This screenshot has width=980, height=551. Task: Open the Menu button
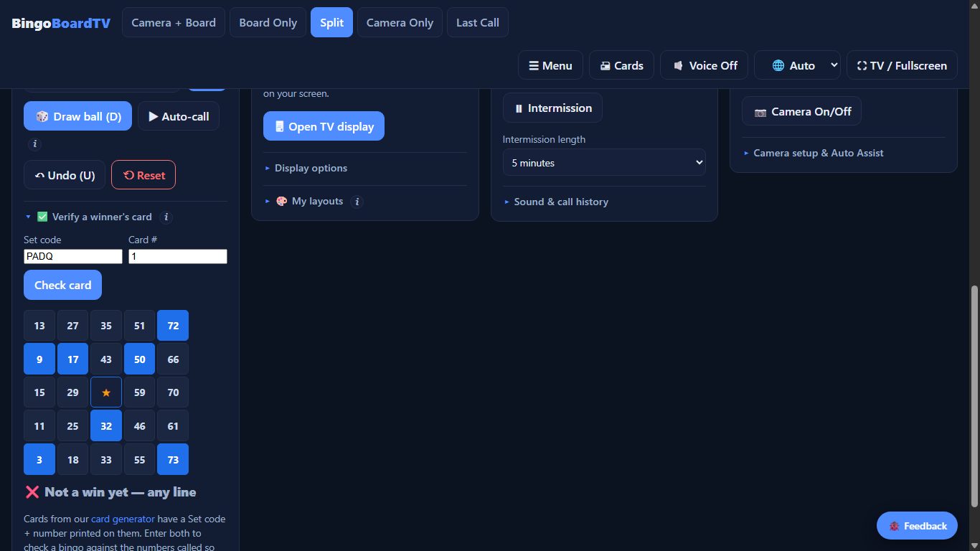[550, 65]
